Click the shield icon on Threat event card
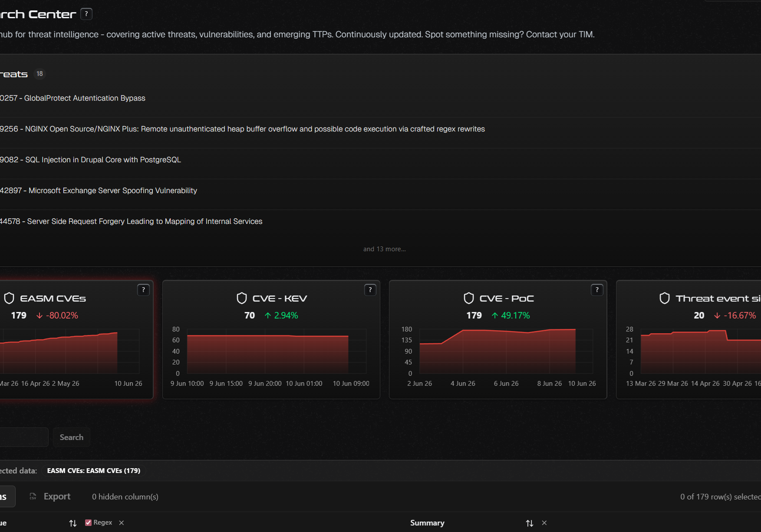The image size is (761, 532). pos(665,298)
